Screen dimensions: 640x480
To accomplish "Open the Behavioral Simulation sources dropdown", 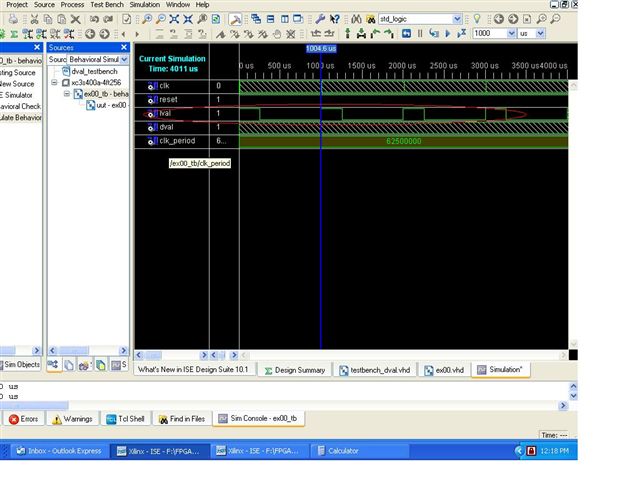I will pos(124,60).
